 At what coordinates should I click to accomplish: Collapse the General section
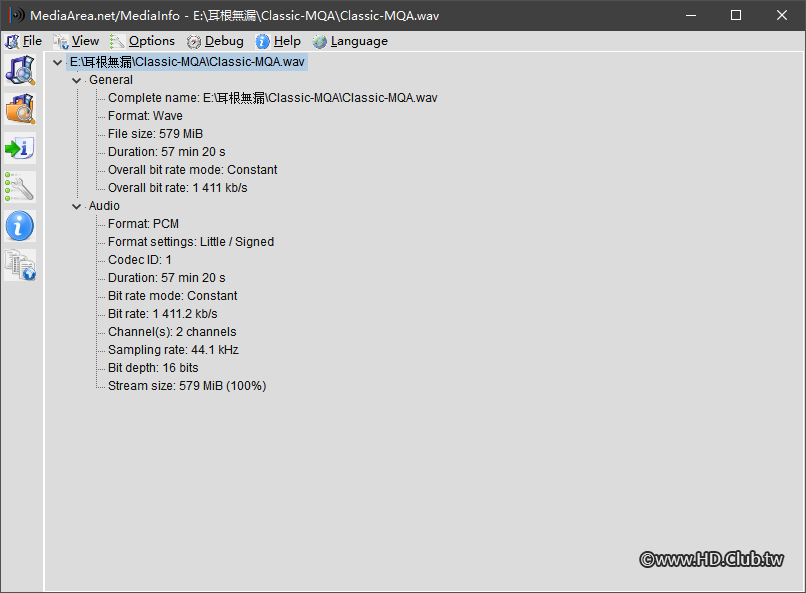(x=77, y=80)
